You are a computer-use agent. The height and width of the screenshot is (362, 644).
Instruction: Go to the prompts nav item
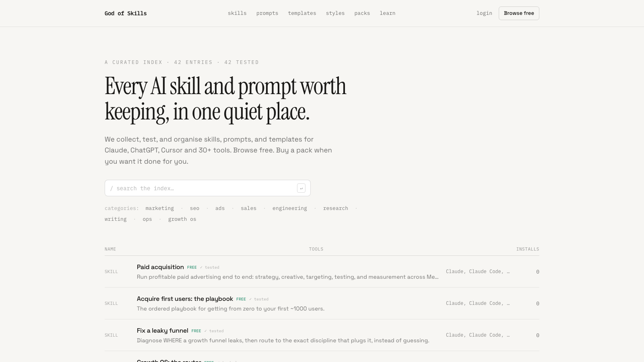point(267,13)
